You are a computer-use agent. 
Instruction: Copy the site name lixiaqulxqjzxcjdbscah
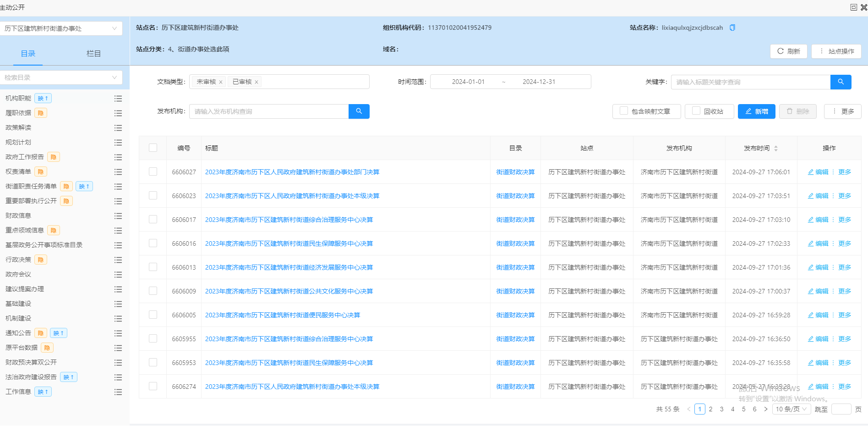coord(732,28)
